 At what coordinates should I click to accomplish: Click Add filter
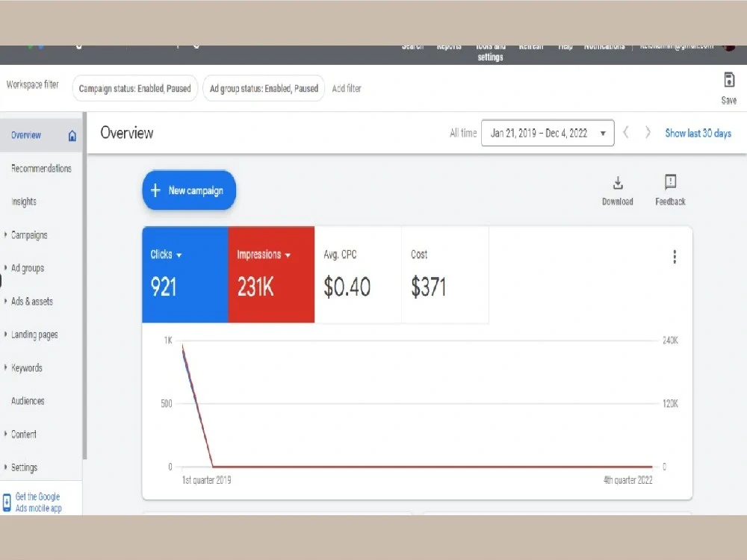(x=347, y=89)
